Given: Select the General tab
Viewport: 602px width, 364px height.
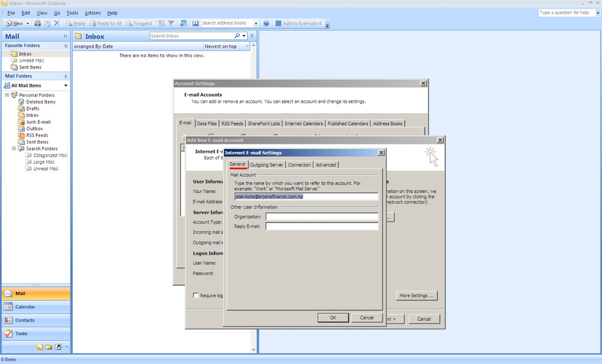Looking at the screenshot, I should tap(238, 164).
